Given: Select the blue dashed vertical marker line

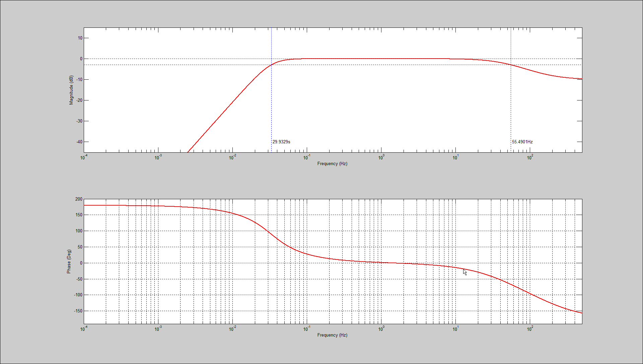Looking at the screenshot, I should 271,90.
